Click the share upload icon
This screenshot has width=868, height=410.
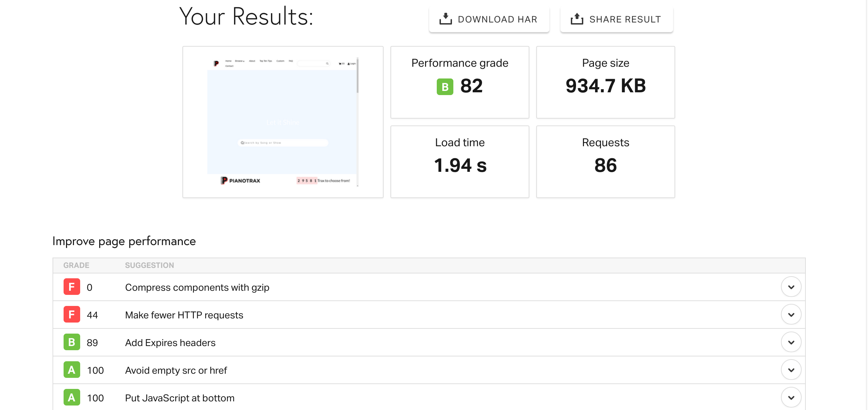pyautogui.click(x=577, y=19)
